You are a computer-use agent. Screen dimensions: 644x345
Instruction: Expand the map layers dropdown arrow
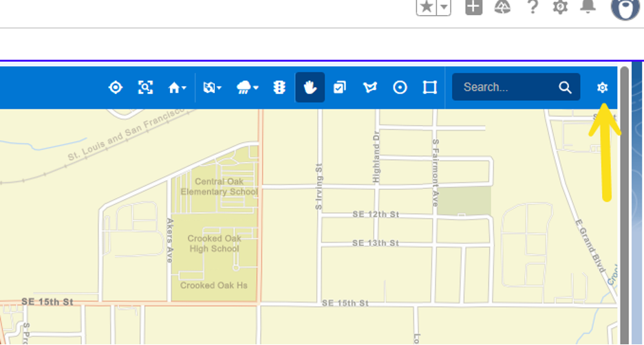point(219,88)
